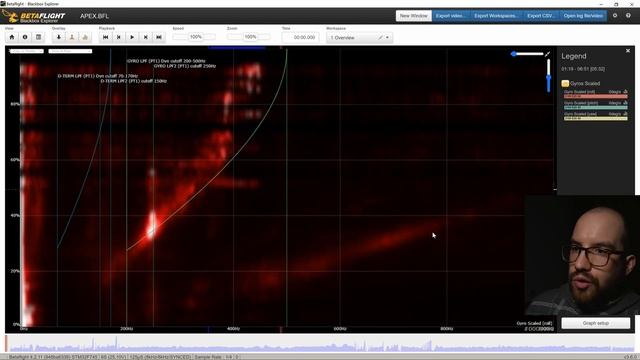Click the round info icon in the View group
Image resolution: width=640 pixels, height=360 pixels.
point(25,37)
